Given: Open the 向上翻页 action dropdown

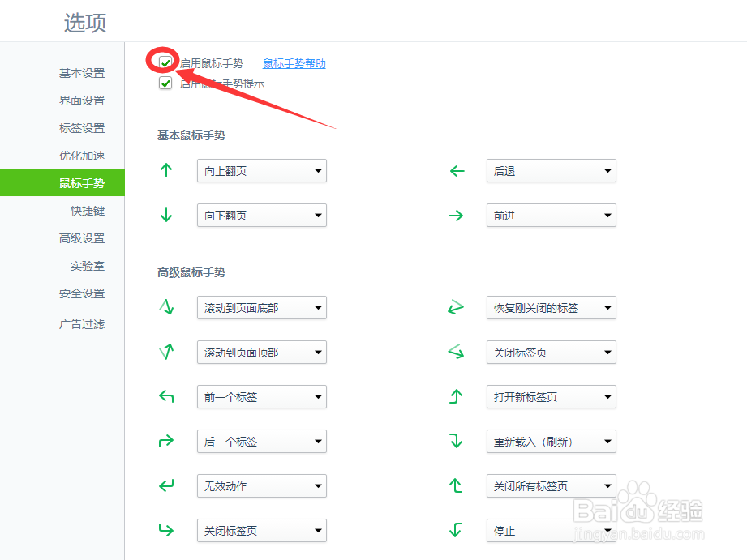Looking at the screenshot, I should (x=261, y=170).
